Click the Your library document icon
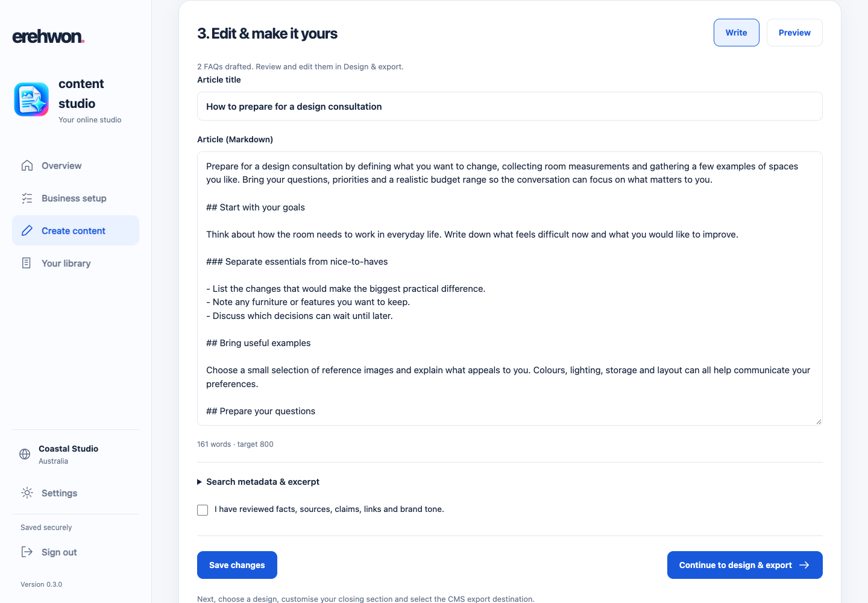This screenshot has width=868, height=603. (27, 264)
